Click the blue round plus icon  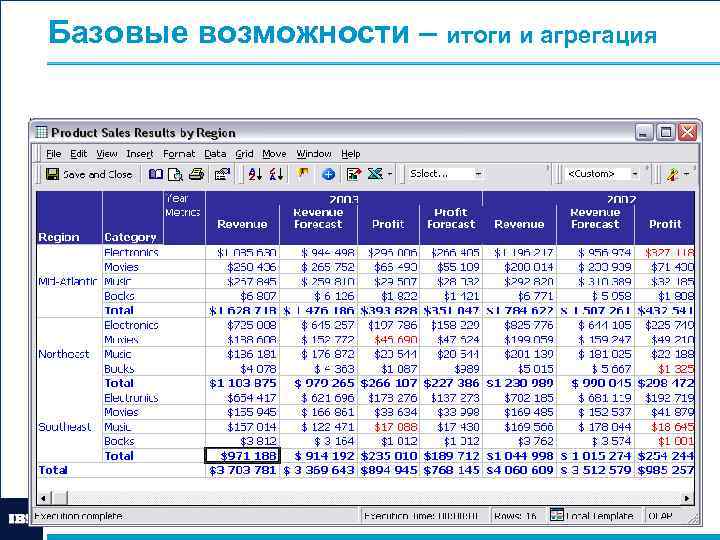[328, 174]
